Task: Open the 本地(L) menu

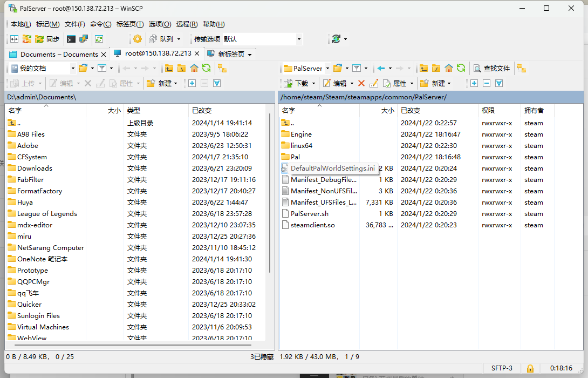Action: click(20, 24)
